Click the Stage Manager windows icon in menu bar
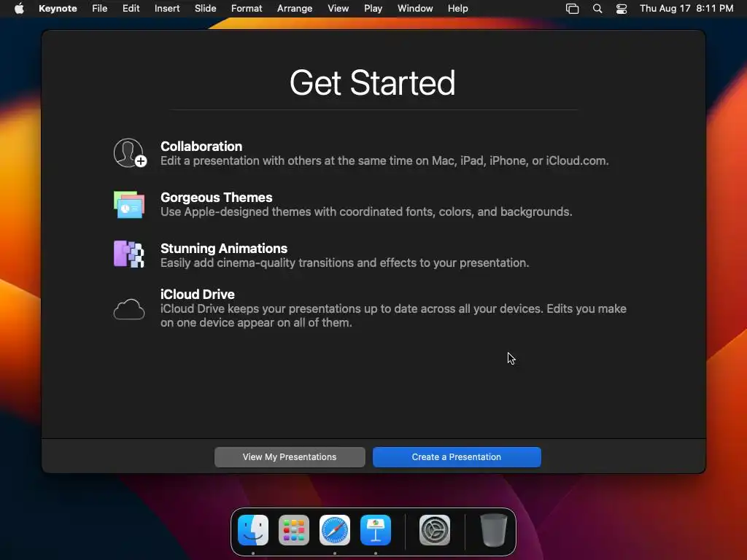 (572, 9)
